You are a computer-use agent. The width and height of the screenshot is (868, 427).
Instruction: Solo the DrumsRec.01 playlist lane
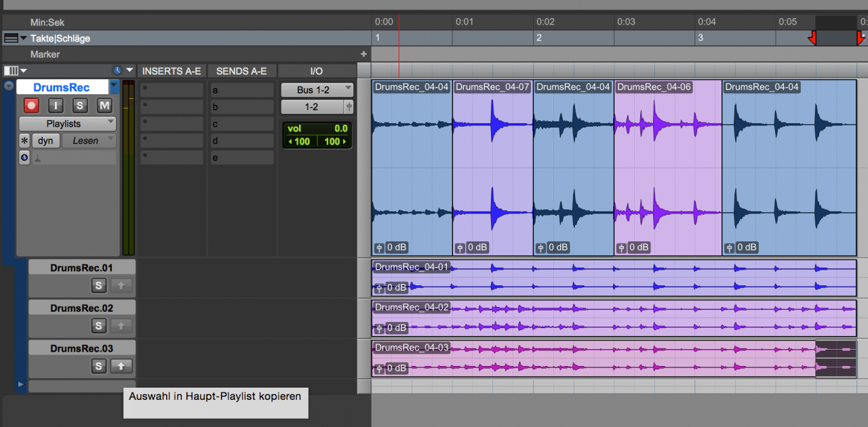coord(99,285)
